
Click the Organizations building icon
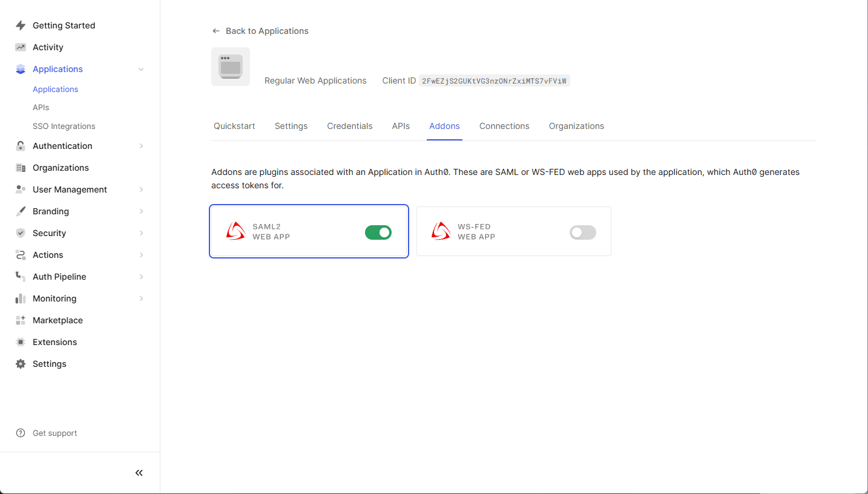point(21,168)
